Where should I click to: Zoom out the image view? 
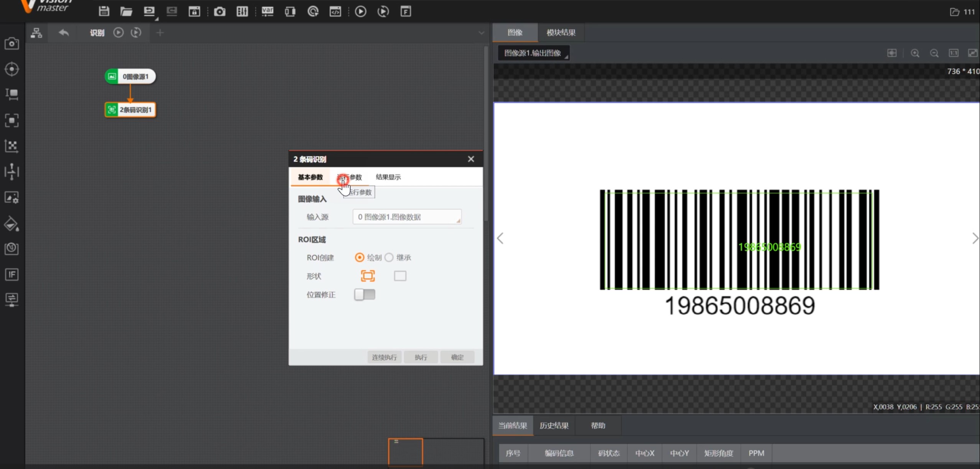pyautogui.click(x=934, y=53)
